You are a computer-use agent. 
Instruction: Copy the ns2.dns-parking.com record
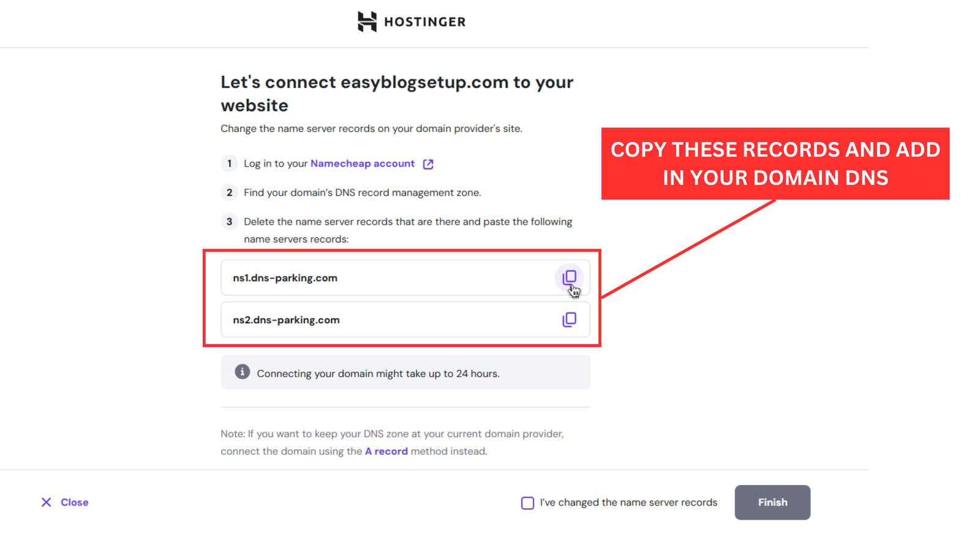[569, 320]
